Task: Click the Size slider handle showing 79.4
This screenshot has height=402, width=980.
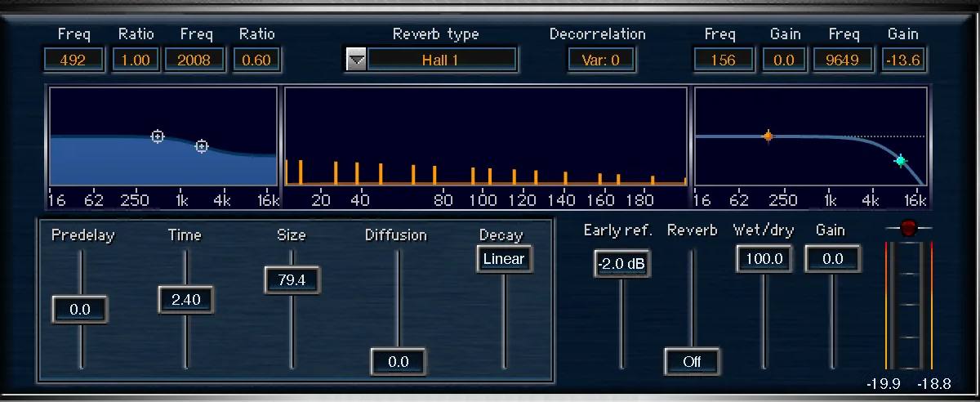Action: [x=292, y=280]
